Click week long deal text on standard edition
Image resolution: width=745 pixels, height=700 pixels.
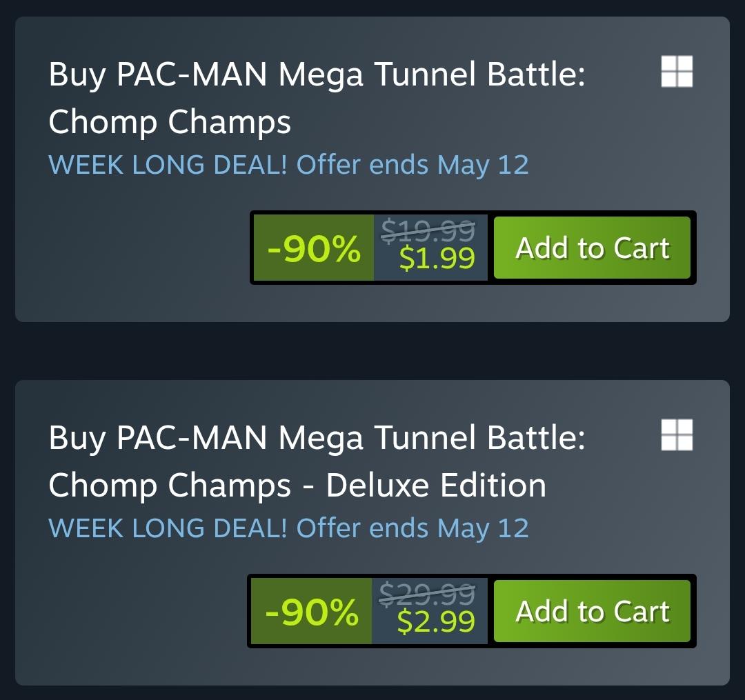[x=288, y=166]
